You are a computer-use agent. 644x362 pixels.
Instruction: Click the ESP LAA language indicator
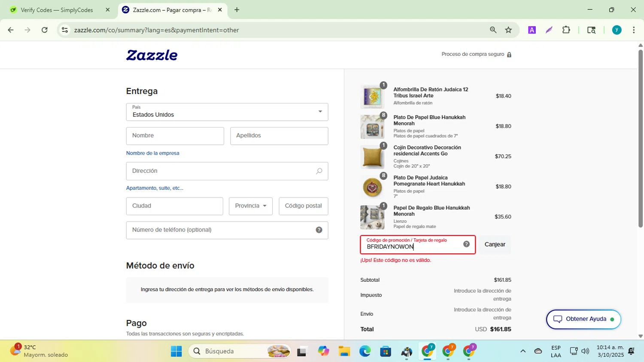click(556, 351)
